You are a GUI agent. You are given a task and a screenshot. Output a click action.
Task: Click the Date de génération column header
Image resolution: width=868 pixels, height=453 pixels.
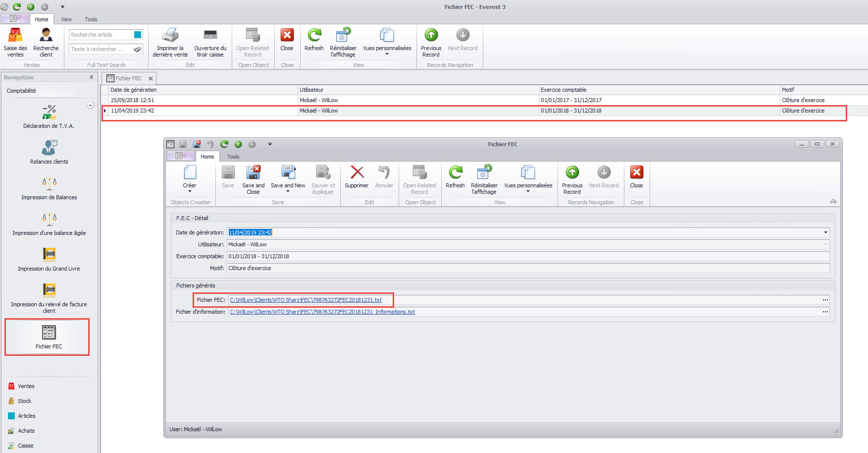[203, 90]
